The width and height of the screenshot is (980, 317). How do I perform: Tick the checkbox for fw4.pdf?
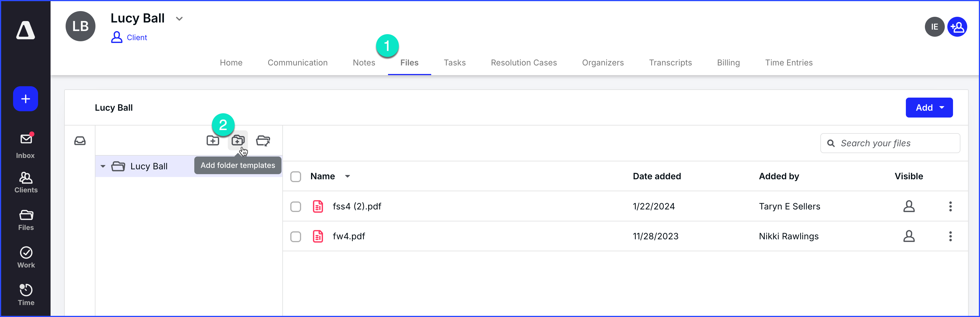click(x=296, y=236)
